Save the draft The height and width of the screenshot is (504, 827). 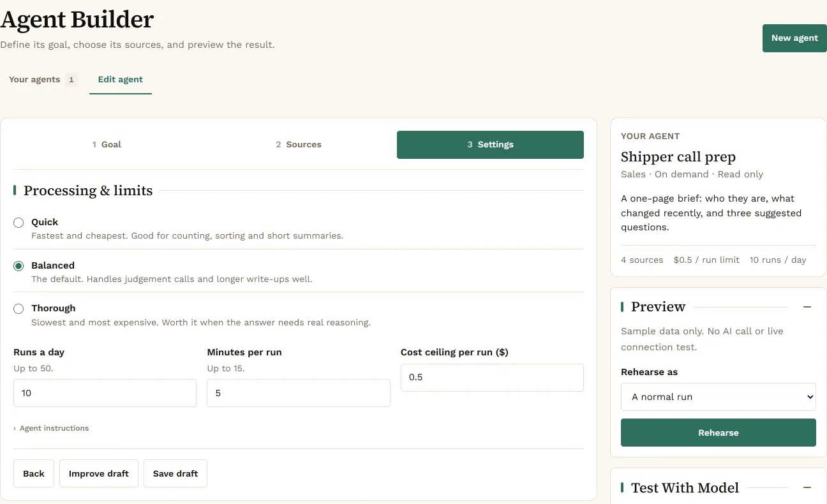(175, 473)
